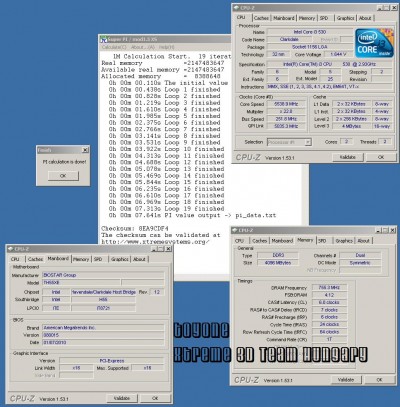Click OK in the top CPU-Z processor window
The width and height of the screenshot is (400, 407).
coord(381,157)
